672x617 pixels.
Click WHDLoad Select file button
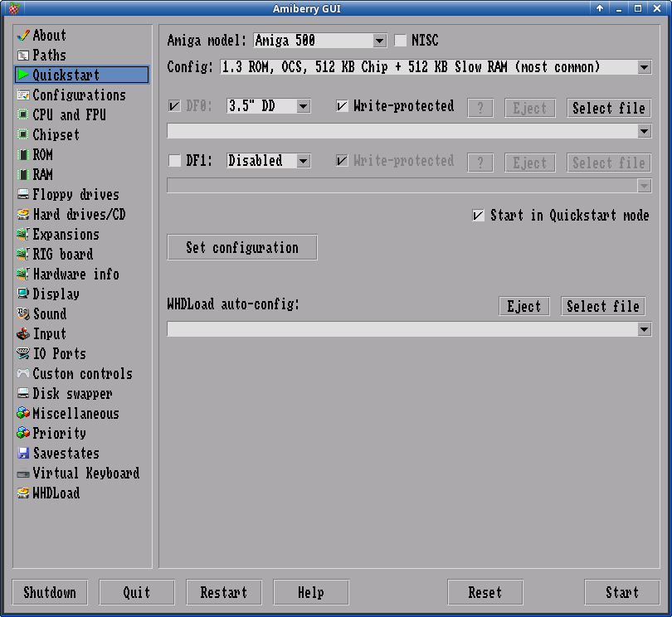(x=603, y=306)
